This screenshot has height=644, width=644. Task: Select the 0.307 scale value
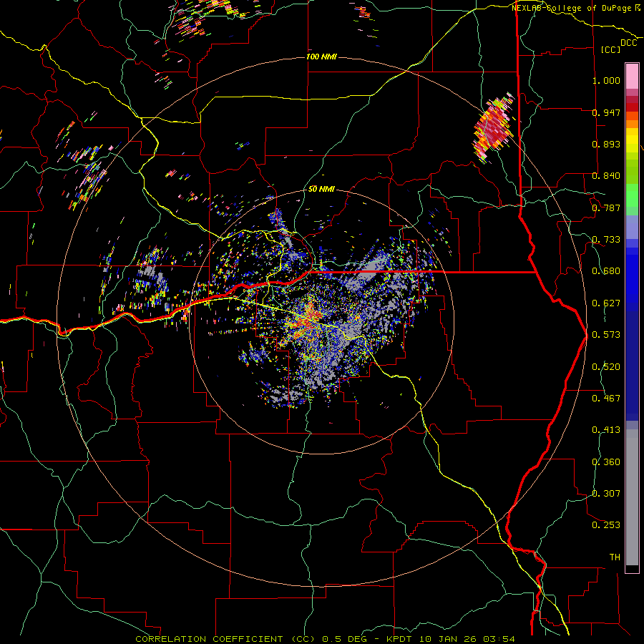pyautogui.click(x=606, y=494)
